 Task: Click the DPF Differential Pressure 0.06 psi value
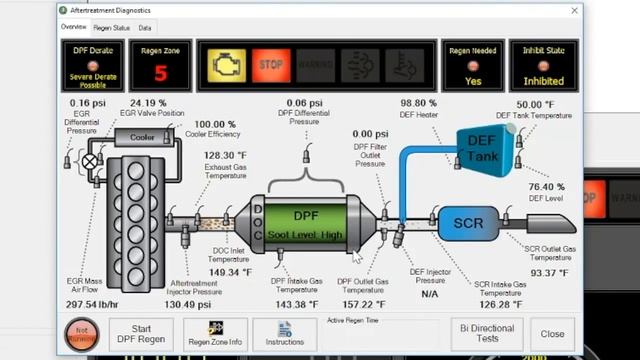304,103
